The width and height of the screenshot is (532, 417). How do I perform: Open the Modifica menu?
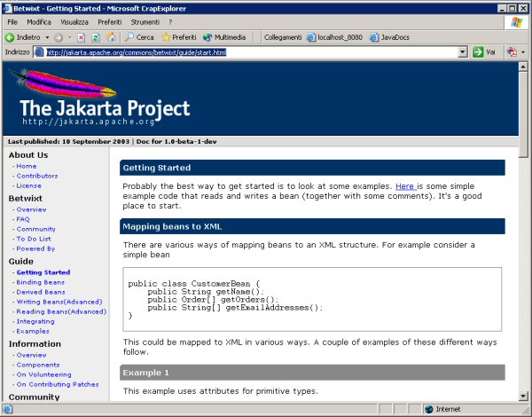(39, 22)
